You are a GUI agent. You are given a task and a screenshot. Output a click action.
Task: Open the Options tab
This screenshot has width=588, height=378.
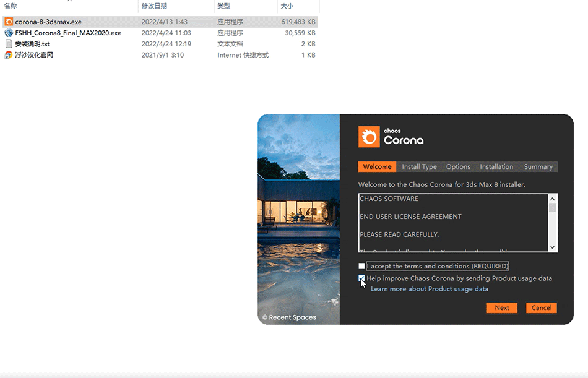[458, 166]
